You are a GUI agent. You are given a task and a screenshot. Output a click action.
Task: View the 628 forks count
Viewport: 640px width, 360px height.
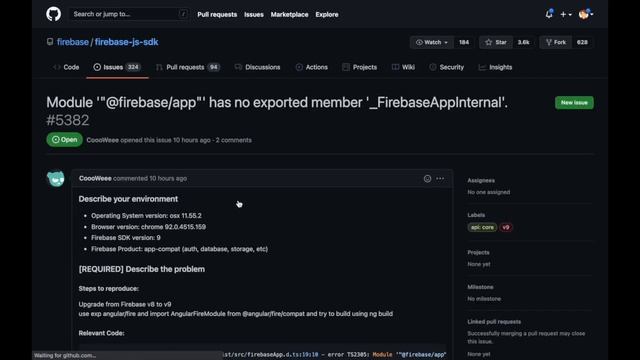(582, 42)
